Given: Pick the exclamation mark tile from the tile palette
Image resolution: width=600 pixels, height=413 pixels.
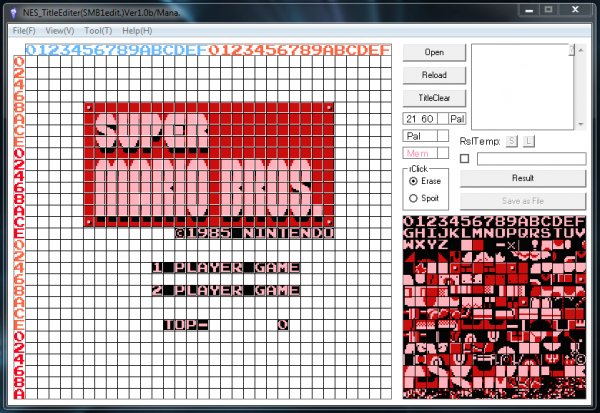Looking at the screenshot, I should pos(535,244).
